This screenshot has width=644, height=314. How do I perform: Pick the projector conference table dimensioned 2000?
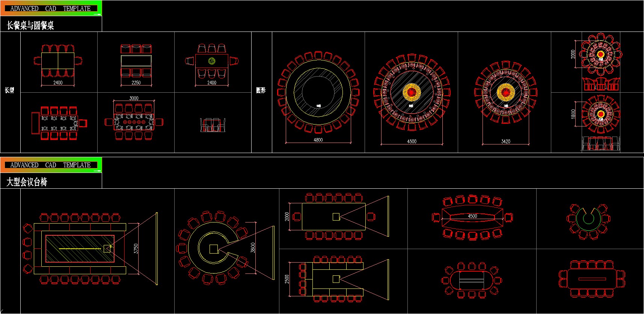pos(333,216)
